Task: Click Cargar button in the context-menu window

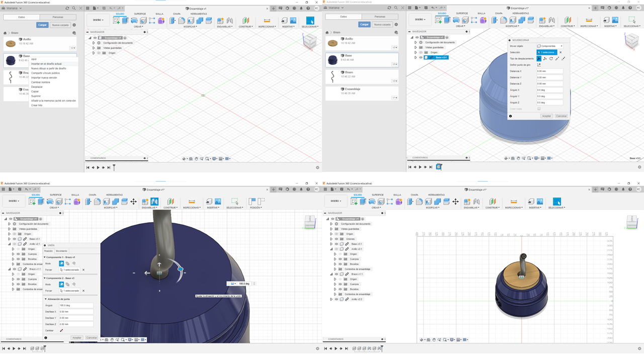Action: coord(42,25)
